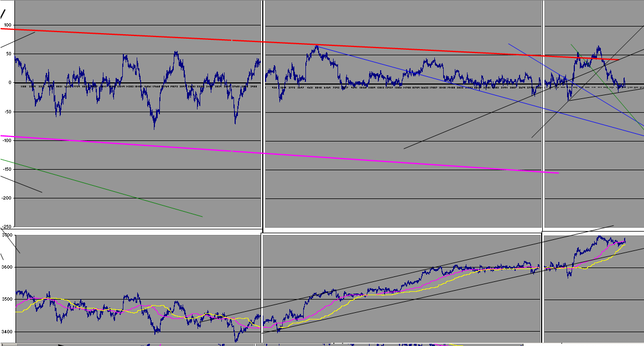Click the "3700" price axis label
The height and width of the screenshot is (346, 644).
[7, 235]
